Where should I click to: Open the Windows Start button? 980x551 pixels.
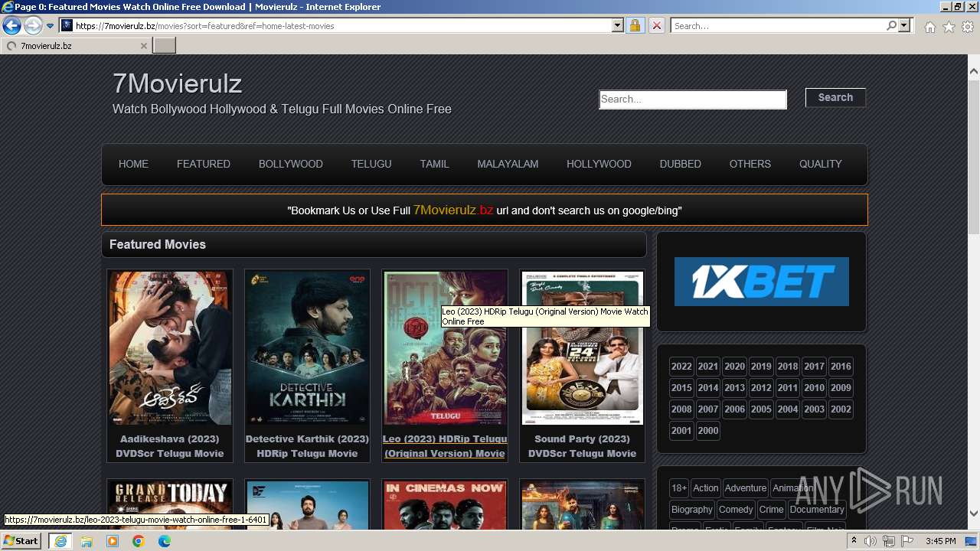(21, 540)
